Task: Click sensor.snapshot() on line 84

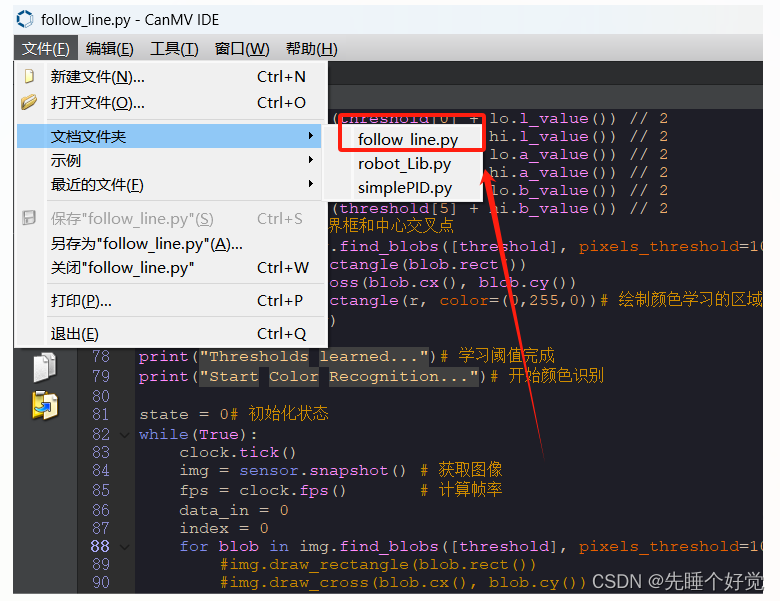Action: pyautogui.click(x=323, y=471)
